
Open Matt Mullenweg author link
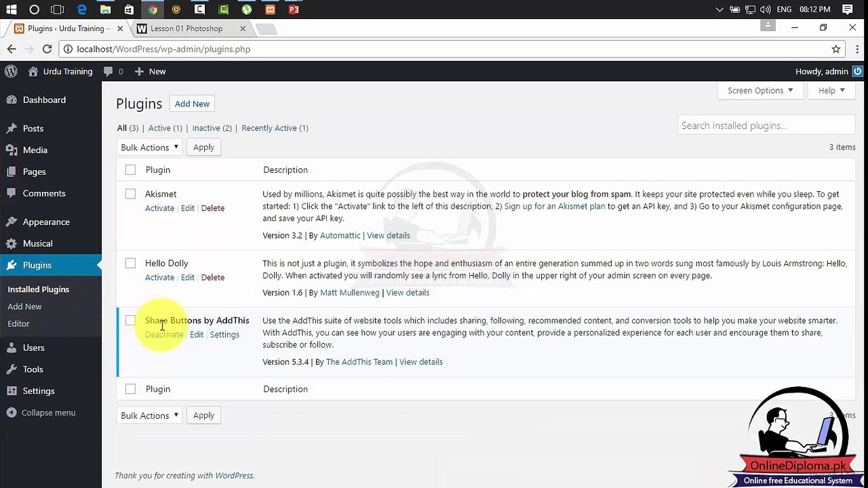pos(349,293)
